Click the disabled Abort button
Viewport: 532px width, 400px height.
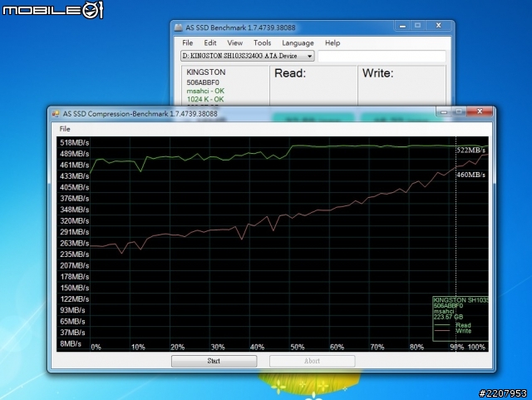pyautogui.click(x=313, y=361)
